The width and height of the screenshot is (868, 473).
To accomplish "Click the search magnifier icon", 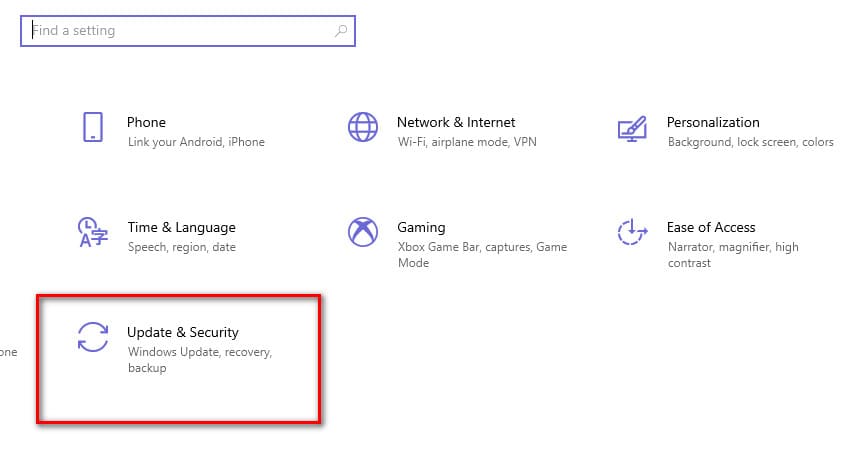I will tap(341, 30).
